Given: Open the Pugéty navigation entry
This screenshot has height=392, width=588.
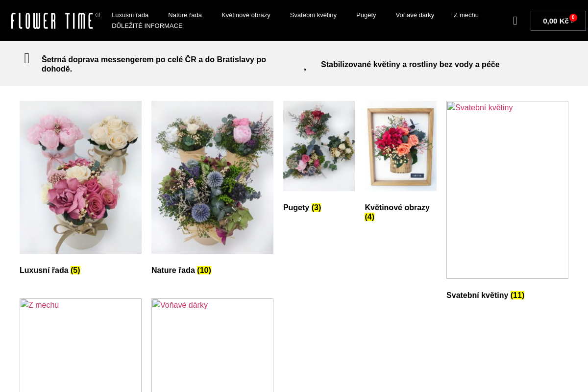Looking at the screenshot, I should point(366,15).
